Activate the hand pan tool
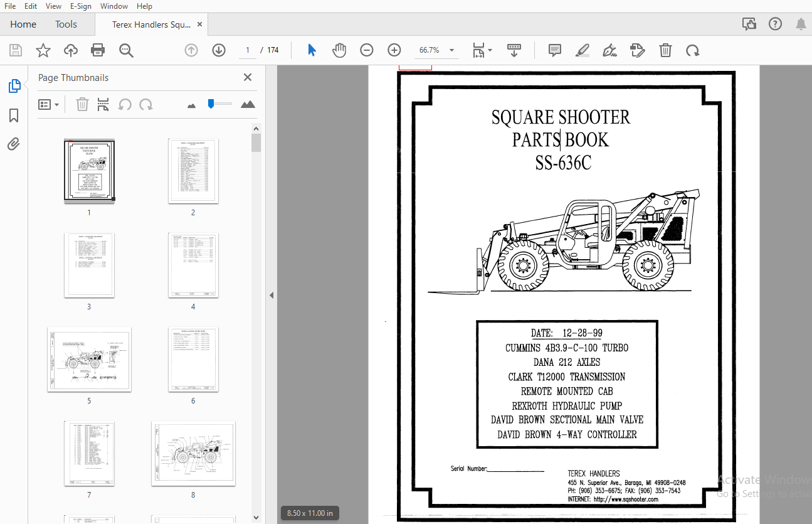Viewport: 812px width, 524px height. [x=339, y=50]
